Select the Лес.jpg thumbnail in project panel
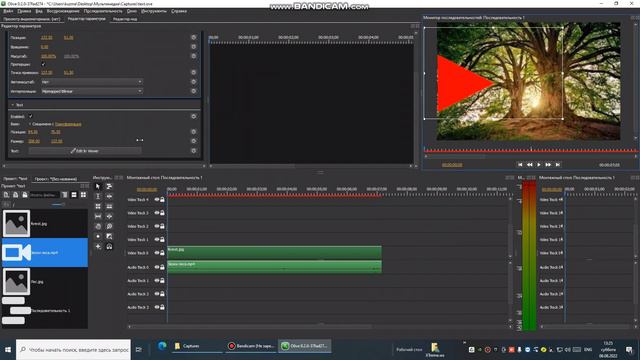Image resolution: width=640 pixels, height=360 pixels. coord(16,282)
